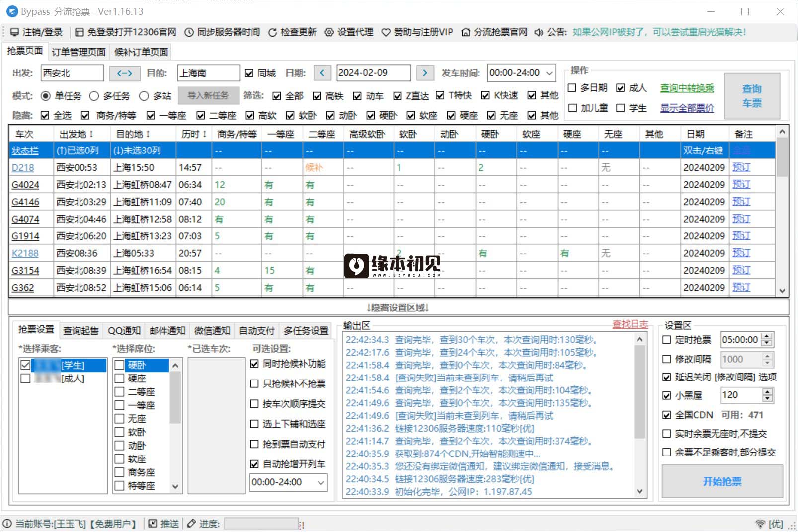Sort by 历时 column header
The height and width of the screenshot is (532, 798).
pyautogui.click(x=194, y=134)
